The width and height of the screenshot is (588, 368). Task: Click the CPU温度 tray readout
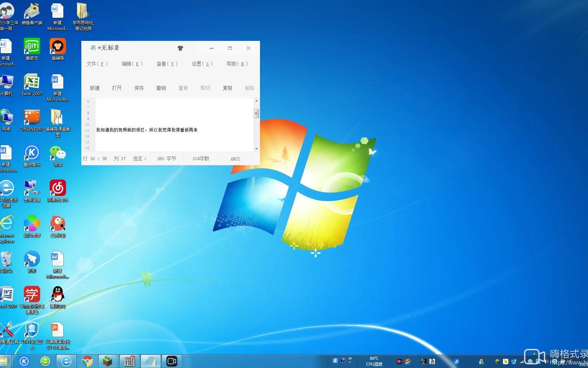(x=374, y=361)
